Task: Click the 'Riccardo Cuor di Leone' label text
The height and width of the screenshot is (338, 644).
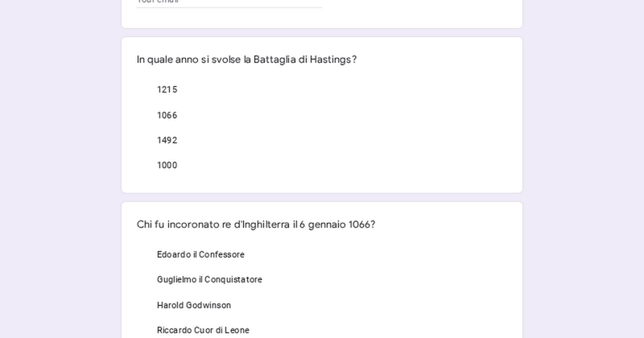Action: tap(203, 331)
